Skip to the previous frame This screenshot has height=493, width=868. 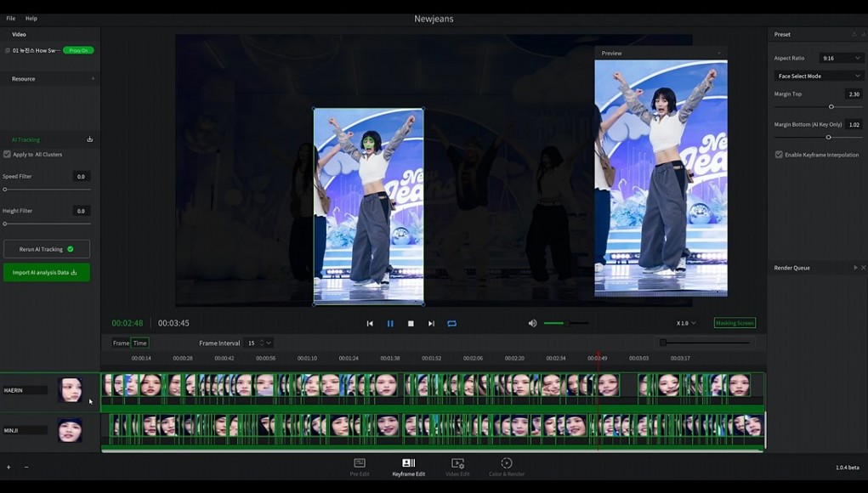(x=370, y=324)
